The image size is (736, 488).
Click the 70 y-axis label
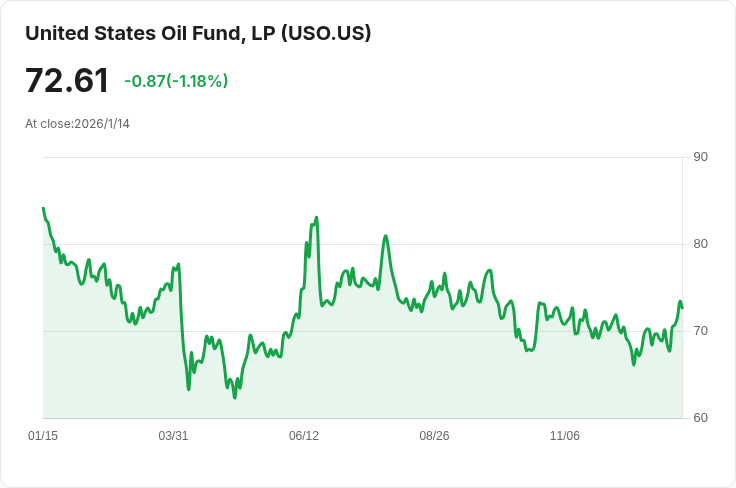(700, 331)
